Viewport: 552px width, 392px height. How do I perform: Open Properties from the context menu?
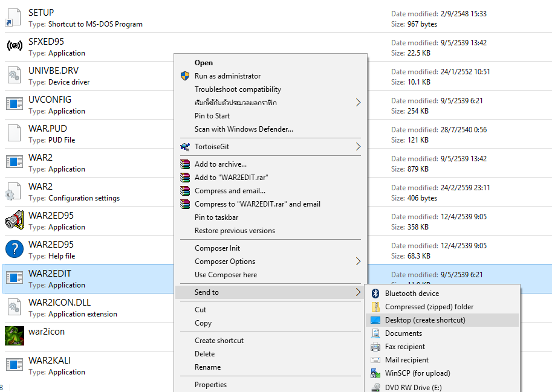(x=210, y=385)
